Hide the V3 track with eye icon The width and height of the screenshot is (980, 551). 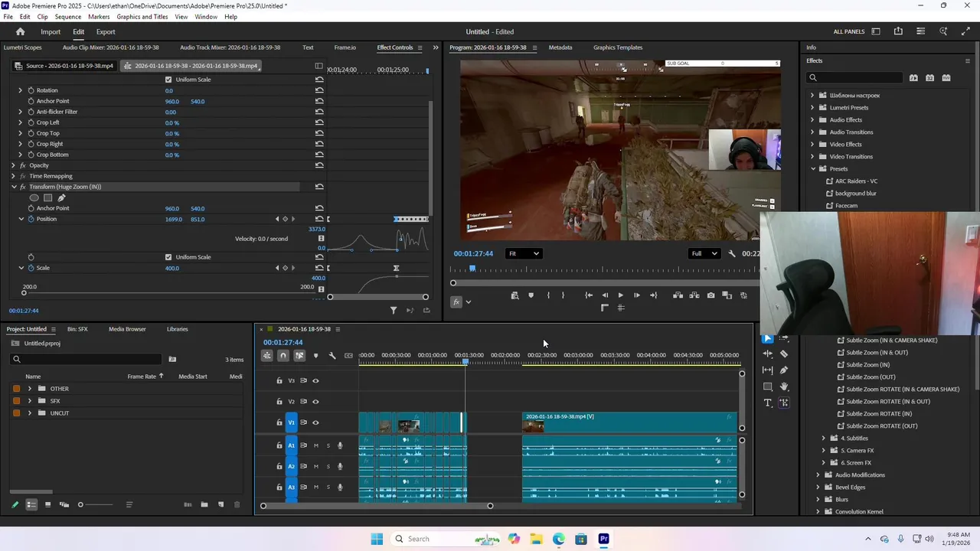click(315, 380)
